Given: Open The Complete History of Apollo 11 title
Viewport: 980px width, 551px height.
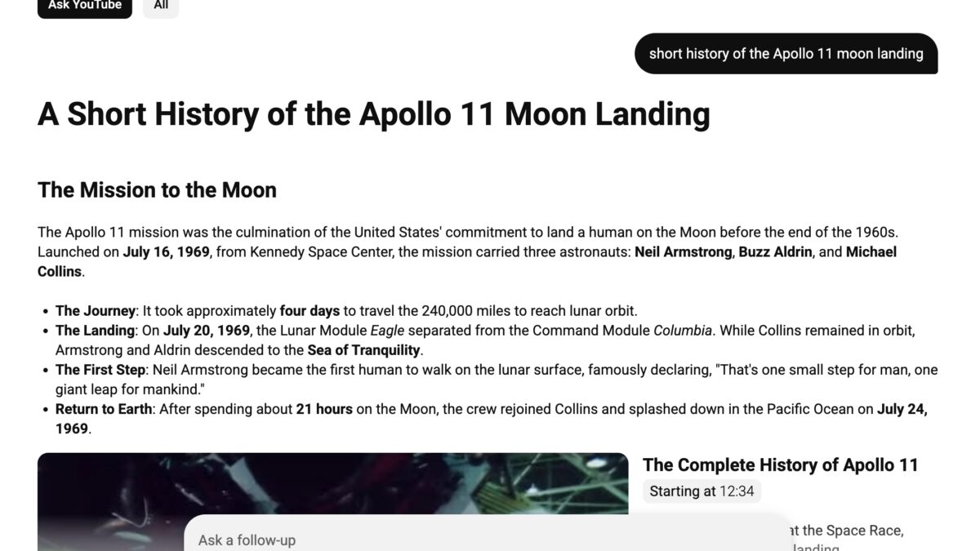Looking at the screenshot, I should point(780,465).
